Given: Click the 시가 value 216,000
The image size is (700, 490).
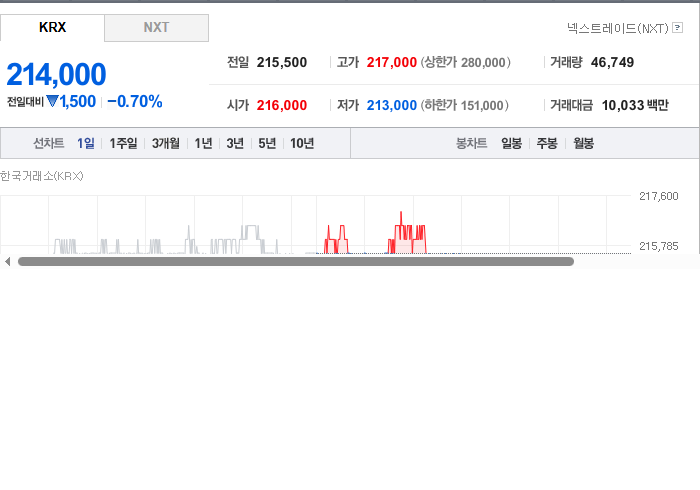Looking at the screenshot, I should pos(282,105).
